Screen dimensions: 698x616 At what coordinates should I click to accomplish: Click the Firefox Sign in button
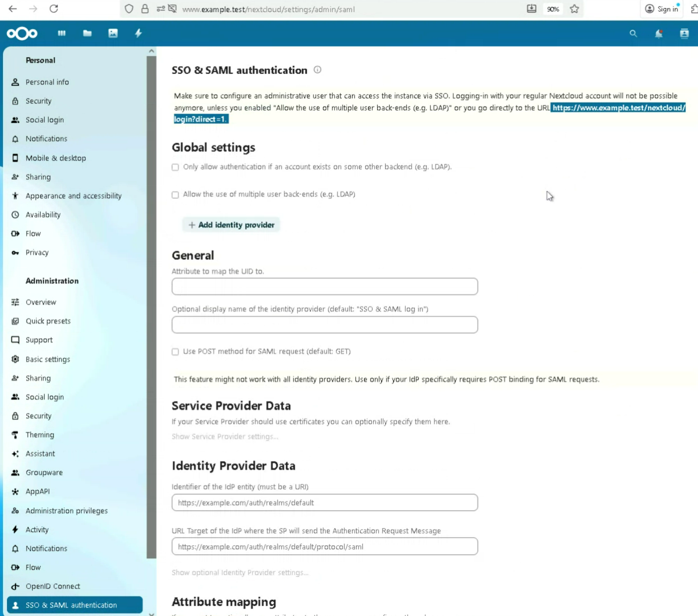tap(662, 9)
